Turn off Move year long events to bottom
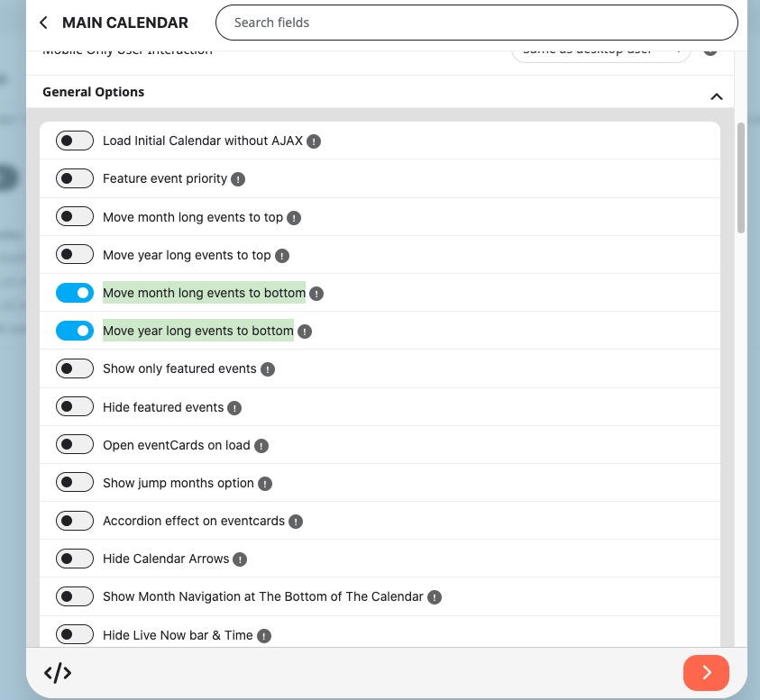Screen dimensions: 760x700 click(75, 331)
